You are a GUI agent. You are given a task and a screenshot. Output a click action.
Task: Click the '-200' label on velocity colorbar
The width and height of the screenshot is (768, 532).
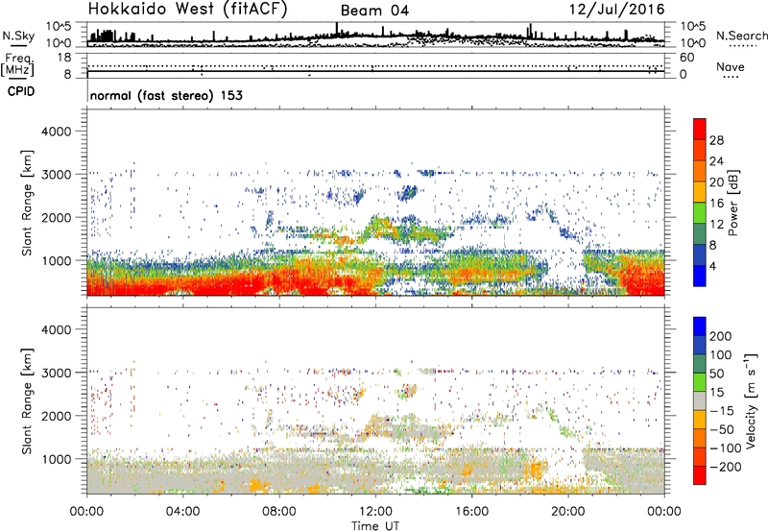725,467
